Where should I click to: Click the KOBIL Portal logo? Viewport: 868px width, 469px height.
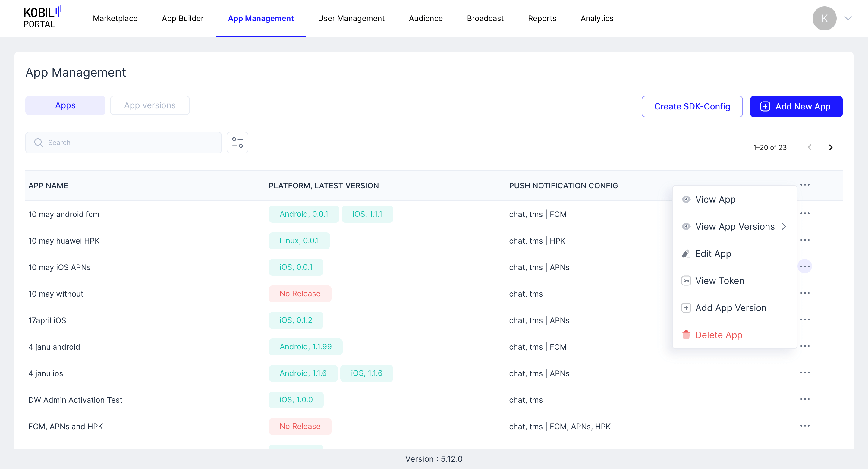(42, 17)
